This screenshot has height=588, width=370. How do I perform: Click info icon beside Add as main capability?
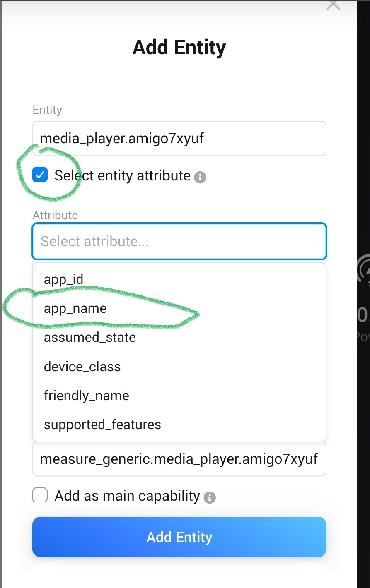[210, 497]
